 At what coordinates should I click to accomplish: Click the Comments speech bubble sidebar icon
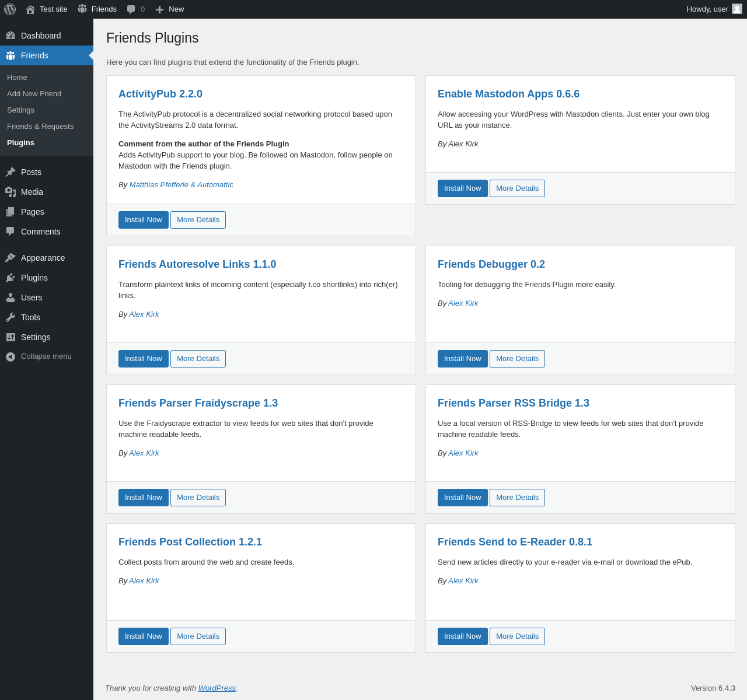(11, 232)
